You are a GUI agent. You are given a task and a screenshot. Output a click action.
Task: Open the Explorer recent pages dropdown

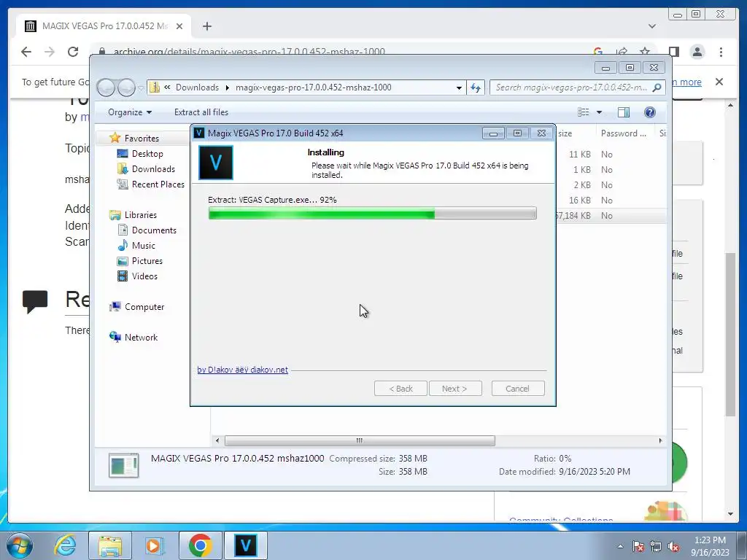point(141,88)
